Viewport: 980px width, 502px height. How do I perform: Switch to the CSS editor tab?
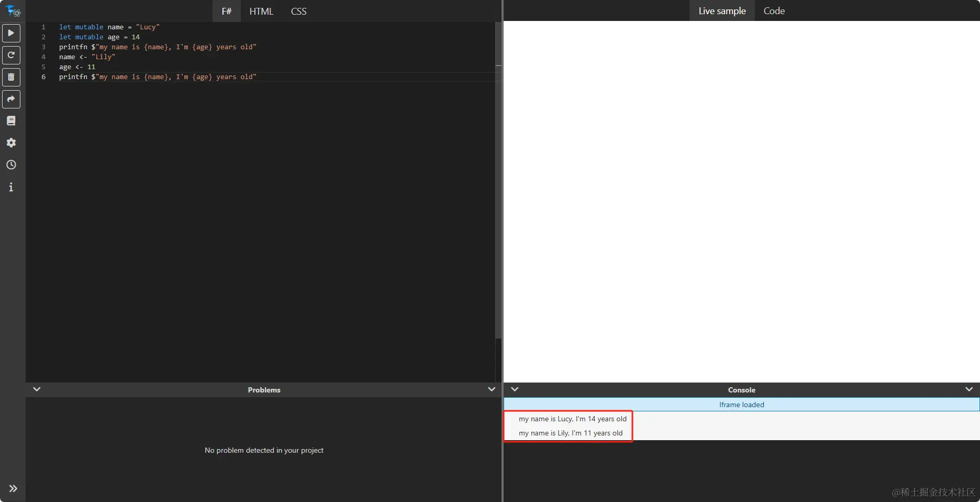click(298, 11)
